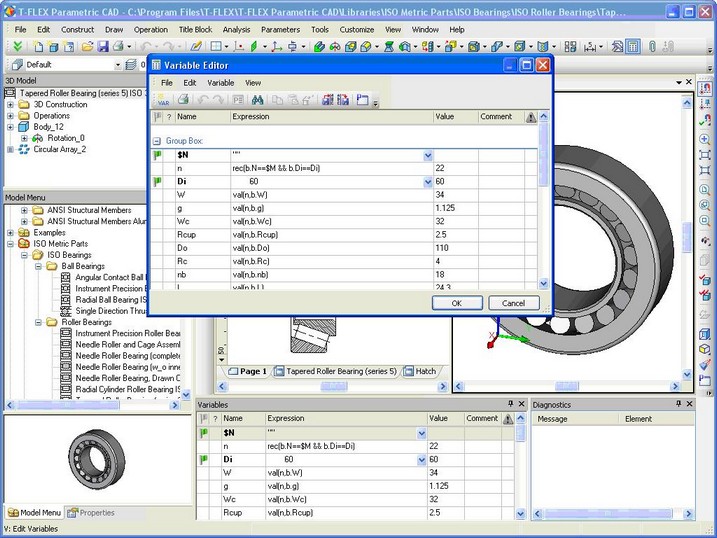The height and width of the screenshot is (538, 717).
Task: Click the layers icon beside Default dropdown
Action: (130, 64)
